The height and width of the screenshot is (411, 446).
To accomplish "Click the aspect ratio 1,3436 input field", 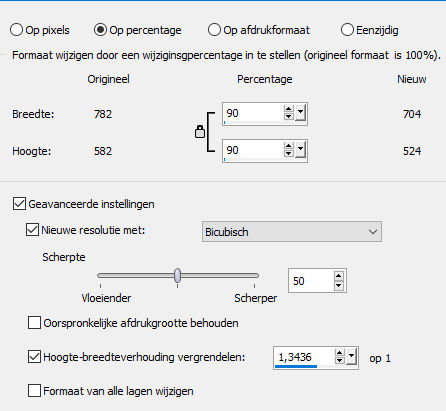I will pyautogui.click(x=303, y=358).
